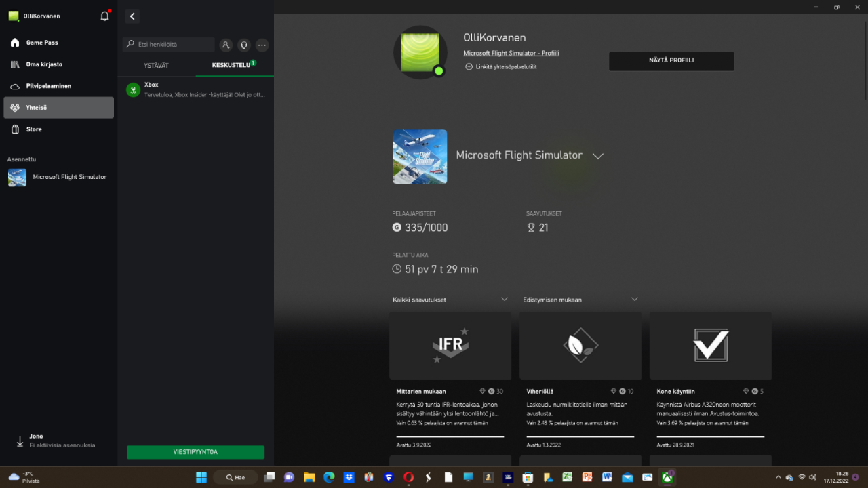Click Linkitä yhteisöpelveluilit link

click(x=501, y=67)
